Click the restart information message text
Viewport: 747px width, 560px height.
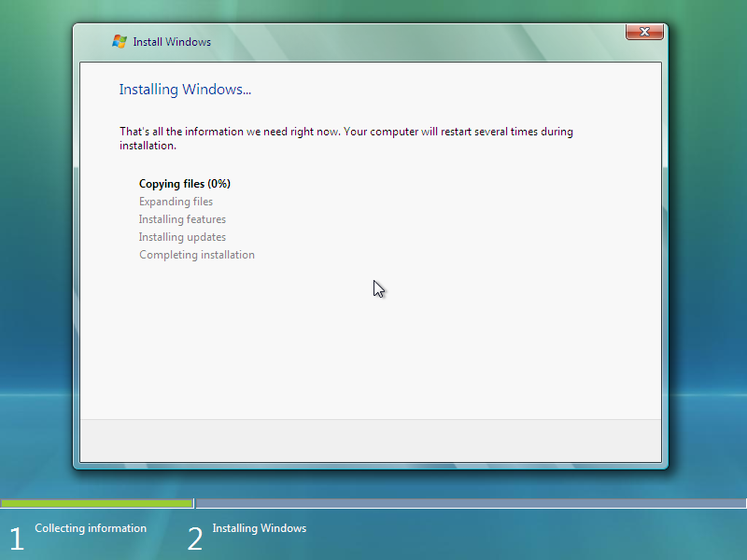(345, 138)
